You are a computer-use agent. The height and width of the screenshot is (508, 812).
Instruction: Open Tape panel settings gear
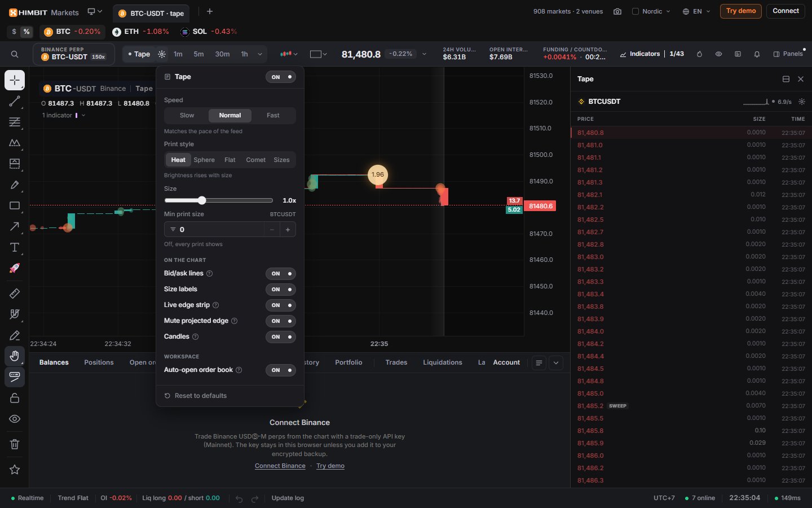(x=802, y=102)
